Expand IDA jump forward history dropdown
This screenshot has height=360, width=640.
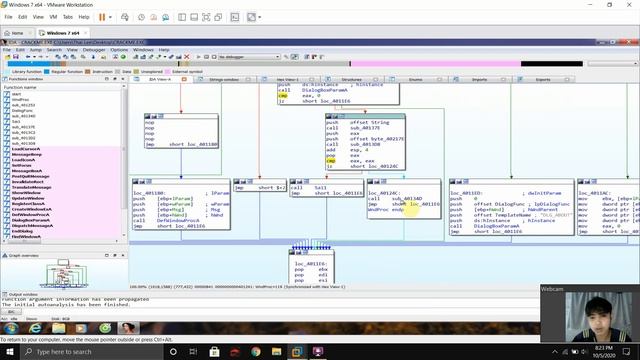tap(47, 57)
